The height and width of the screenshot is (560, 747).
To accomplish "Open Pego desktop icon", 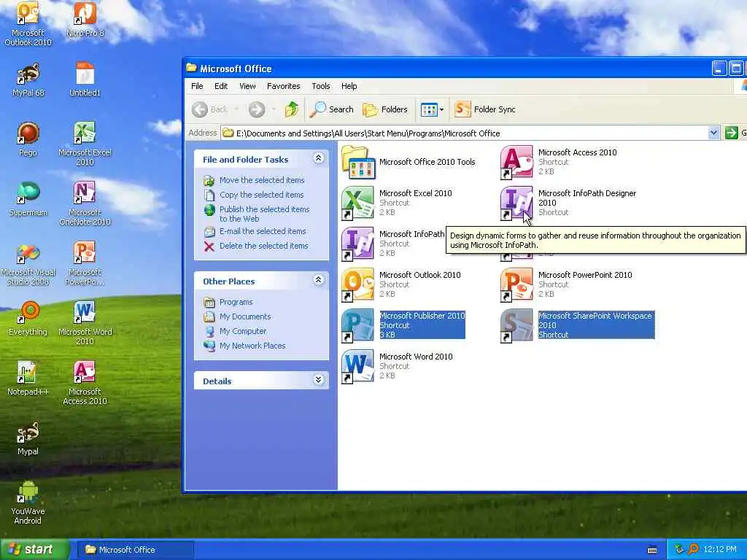I will click(x=28, y=139).
